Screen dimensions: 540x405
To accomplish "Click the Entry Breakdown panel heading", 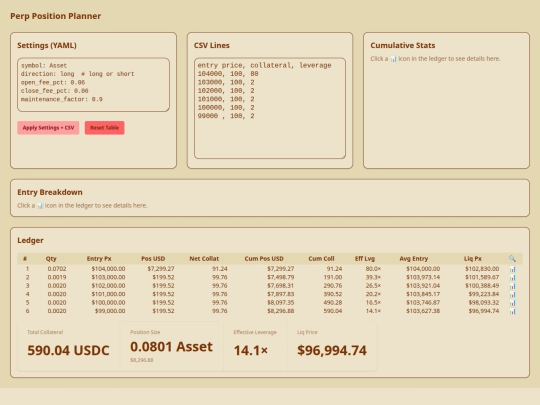I will tap(50, 192).
